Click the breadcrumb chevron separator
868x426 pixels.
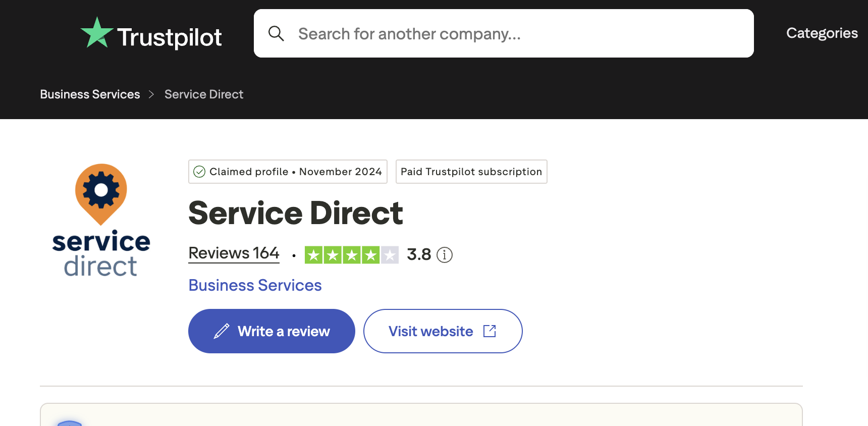tap(151, 94)
